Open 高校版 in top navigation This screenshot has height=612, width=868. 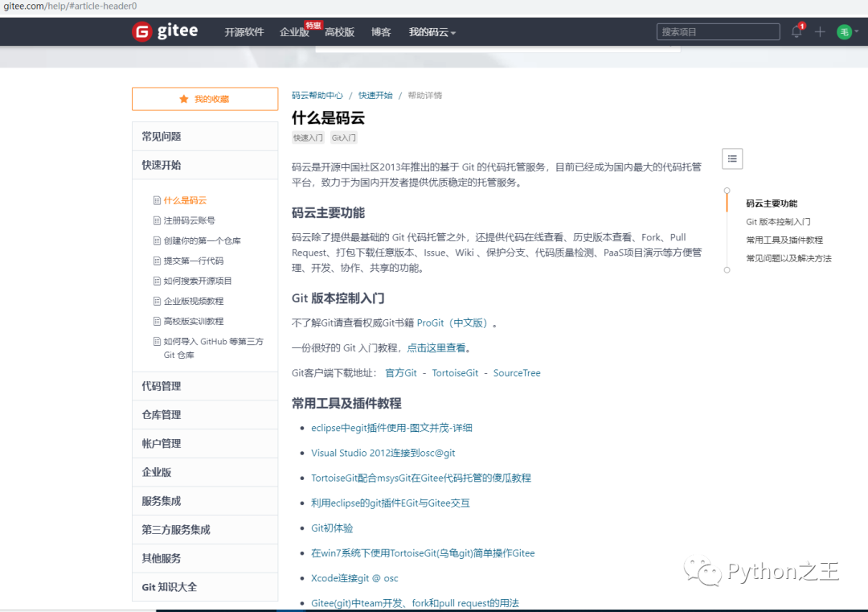coord(339,32)
